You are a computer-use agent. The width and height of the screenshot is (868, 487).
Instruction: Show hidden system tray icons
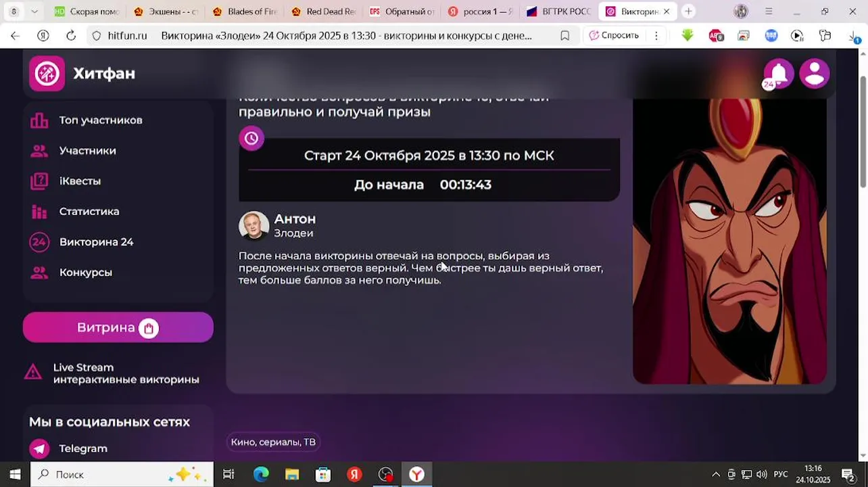point(716,474)
